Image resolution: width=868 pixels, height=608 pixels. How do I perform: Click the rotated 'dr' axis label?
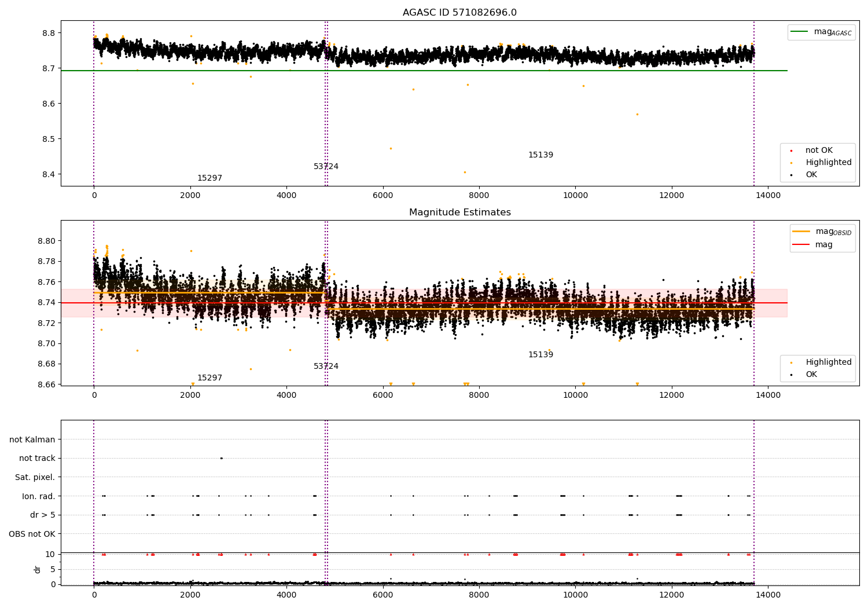[38, 569]
